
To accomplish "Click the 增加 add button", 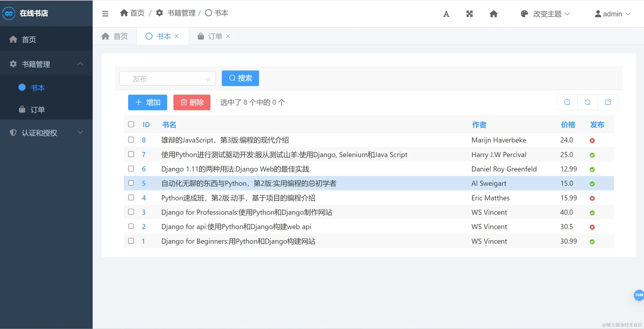I will pyautogui.click(x=148, y=102).
